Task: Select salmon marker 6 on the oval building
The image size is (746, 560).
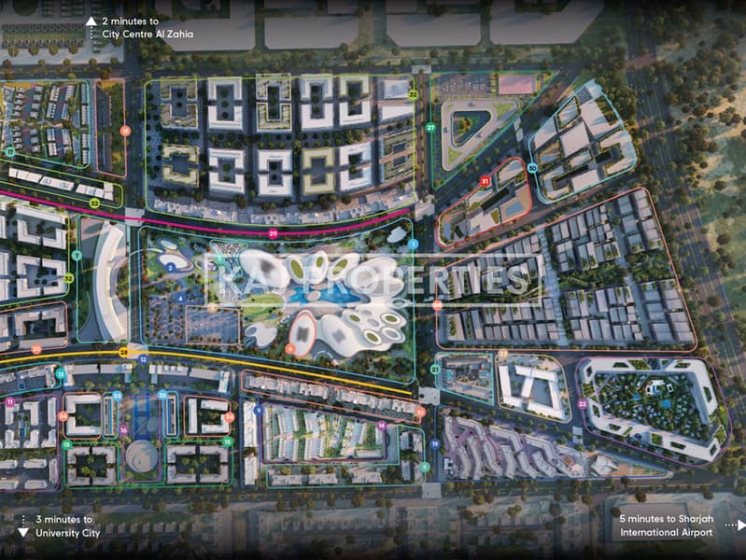Action: click(290, 349)
